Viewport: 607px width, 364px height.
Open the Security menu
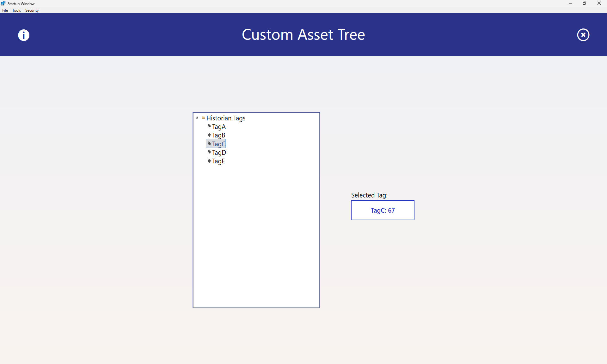point(32,10)
